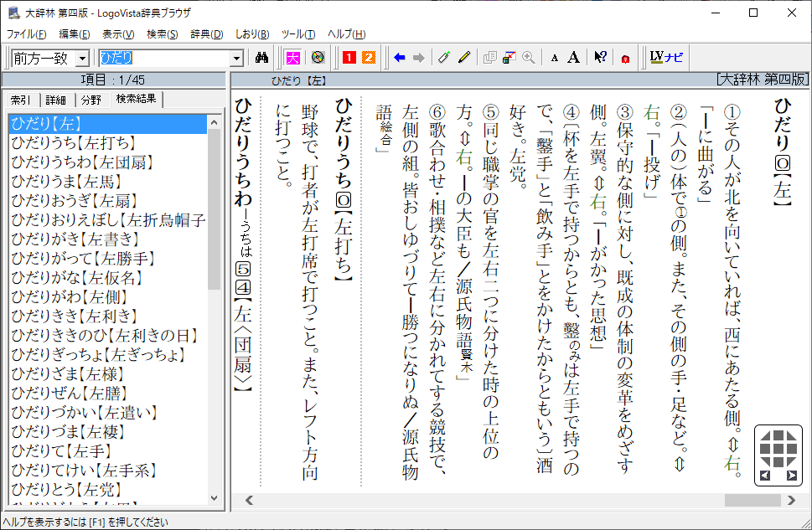812x530 pixels.
Task: Click the blue back arrow
Action: point(399,58)
